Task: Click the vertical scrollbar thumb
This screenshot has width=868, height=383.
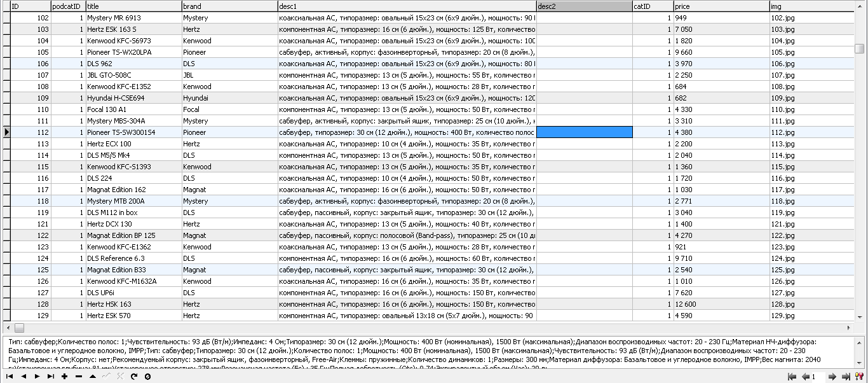Action: click(x=860, y=48)
